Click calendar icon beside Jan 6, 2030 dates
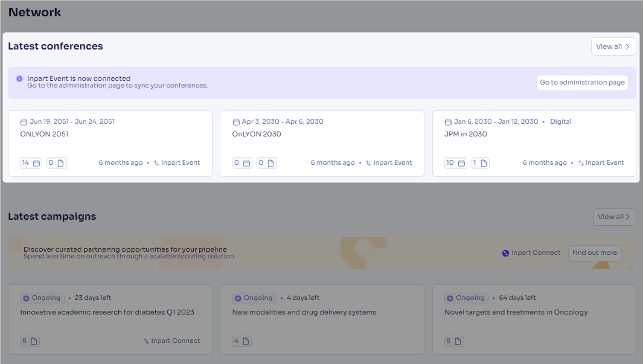 click(448, 122)
